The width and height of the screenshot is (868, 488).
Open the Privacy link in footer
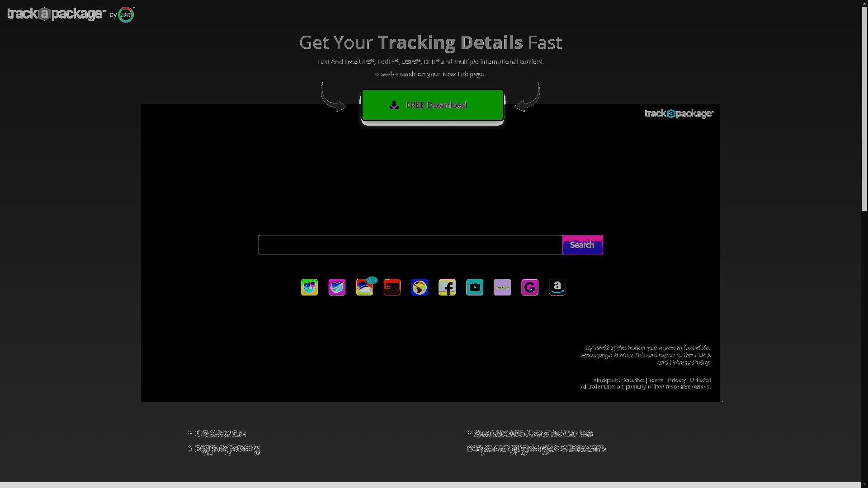click(677, 380)
